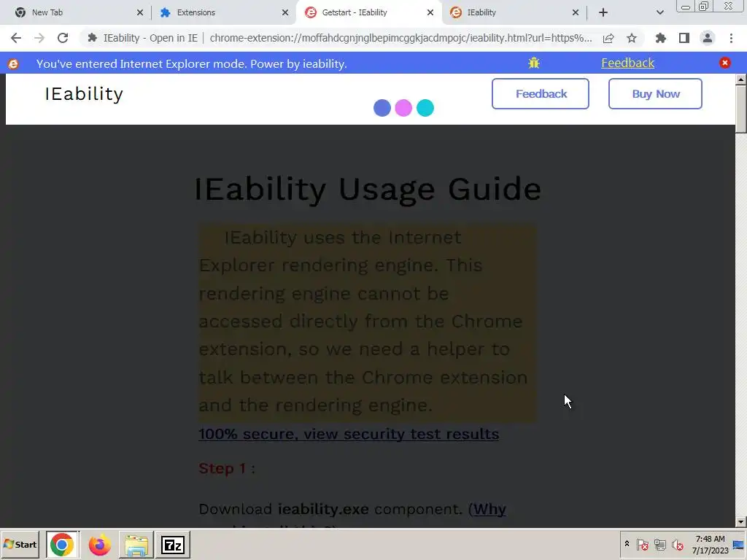747x560 pixels.
Task: Open a new tab with plus button
Action: [x=603, y=12]
